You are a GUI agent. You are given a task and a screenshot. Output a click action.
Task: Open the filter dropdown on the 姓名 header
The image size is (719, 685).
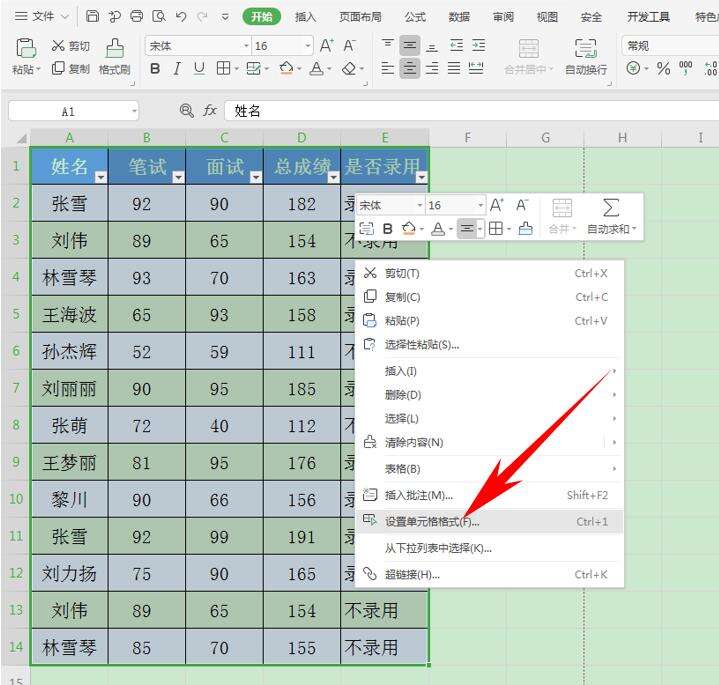pos(100,177)
